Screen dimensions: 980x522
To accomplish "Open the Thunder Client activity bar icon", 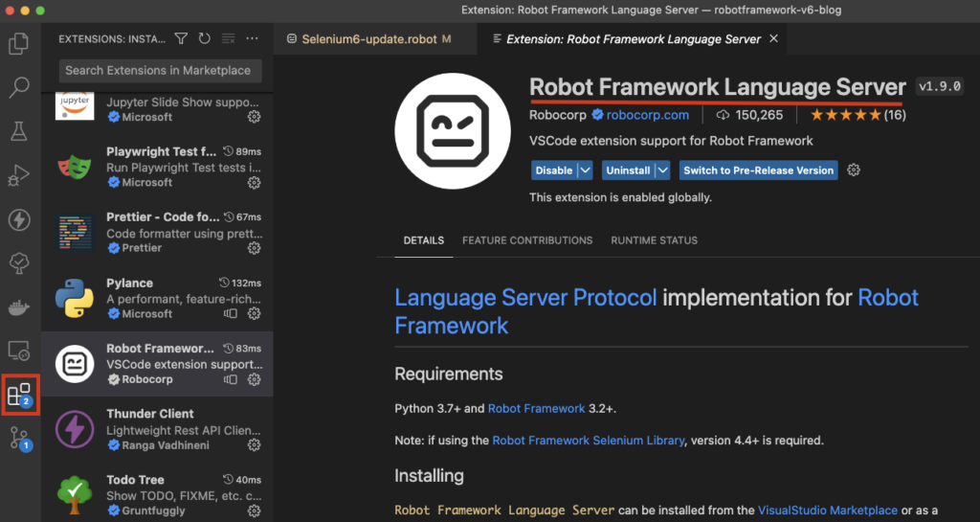I will (x=19, y=219).
